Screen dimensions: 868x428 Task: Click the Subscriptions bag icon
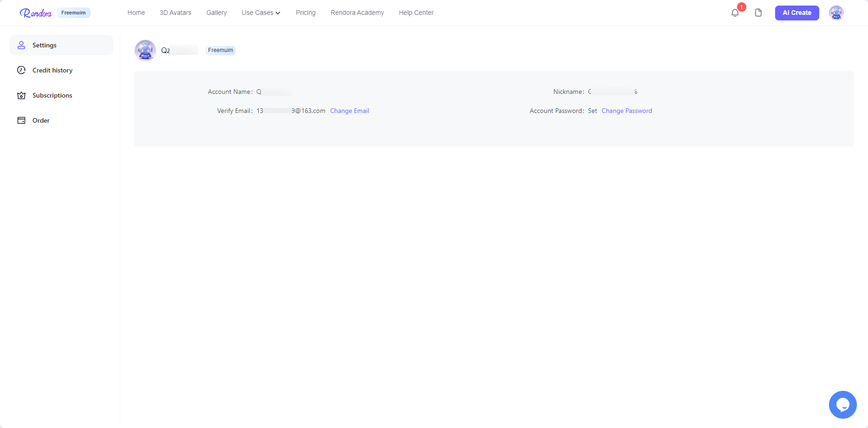click(21, 95)
